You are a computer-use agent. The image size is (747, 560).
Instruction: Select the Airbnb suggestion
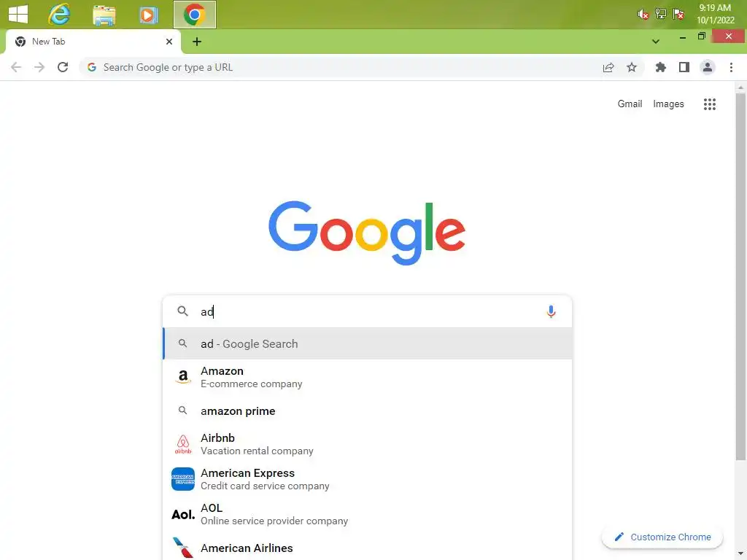(x=367, y=444)
